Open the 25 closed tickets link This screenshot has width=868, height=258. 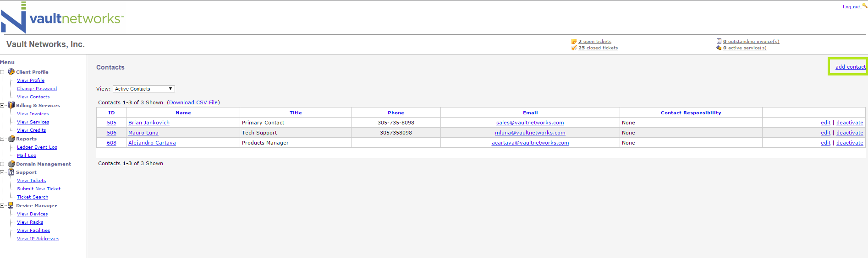598,48
